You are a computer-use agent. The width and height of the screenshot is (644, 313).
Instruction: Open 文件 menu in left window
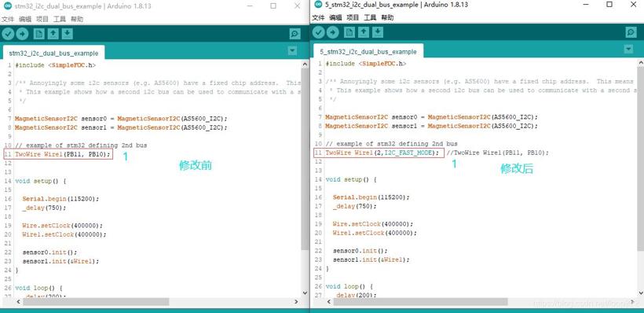(8, 19)
